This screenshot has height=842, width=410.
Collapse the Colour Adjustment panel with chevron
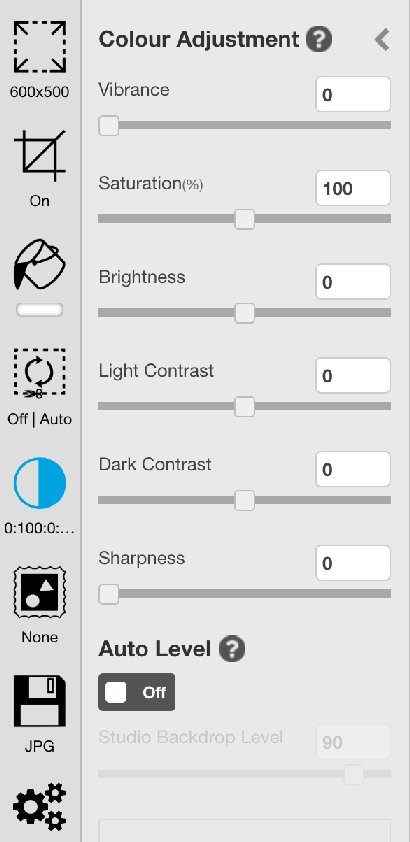[x=382, y=39]
